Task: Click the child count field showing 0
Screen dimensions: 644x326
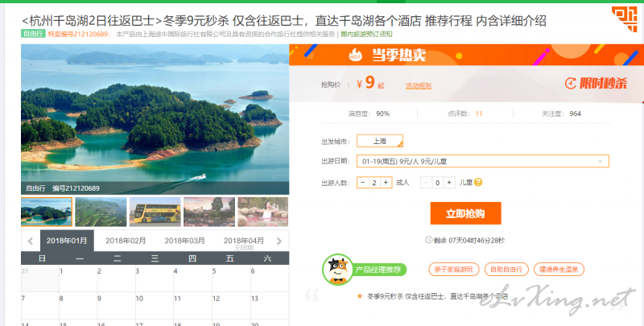Action: pos(437,182)
